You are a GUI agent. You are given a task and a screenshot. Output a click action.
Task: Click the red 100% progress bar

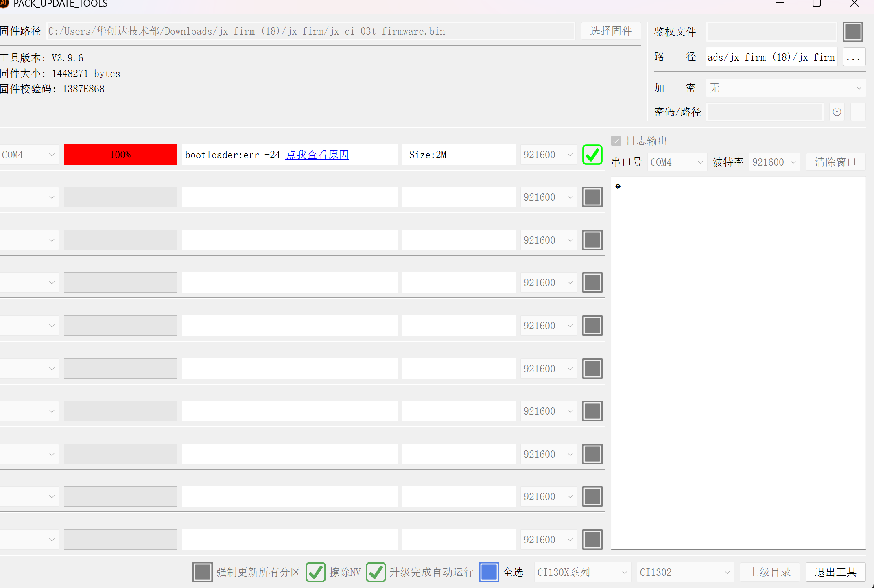(x=120, y=155)
